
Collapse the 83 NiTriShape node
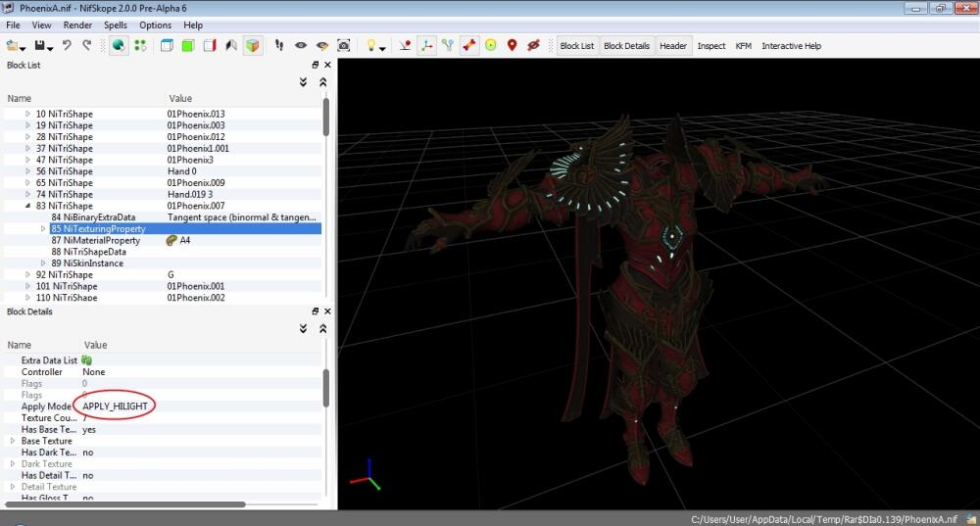click(x=27, y=206)
